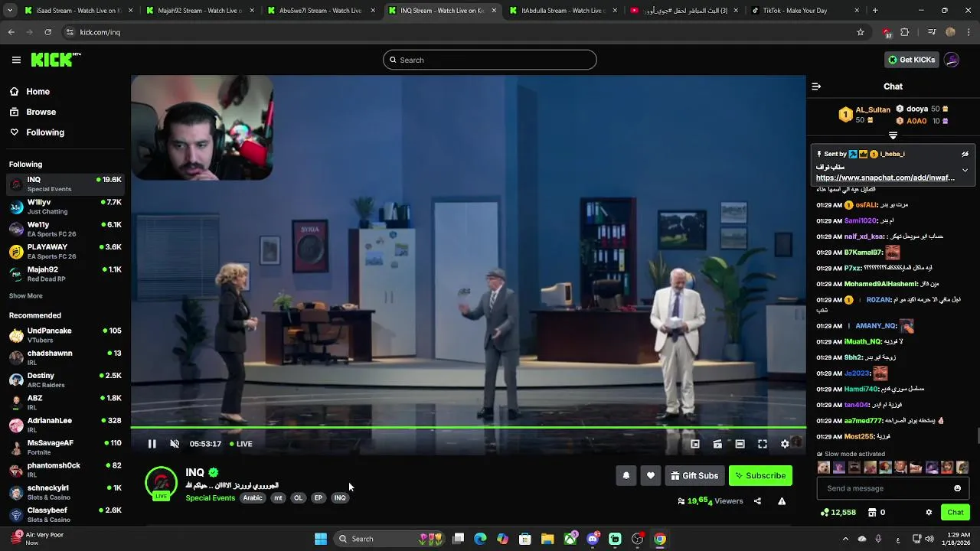980x551 pixels.
Task: Open the Special Events category link
Action: point(210,498)
